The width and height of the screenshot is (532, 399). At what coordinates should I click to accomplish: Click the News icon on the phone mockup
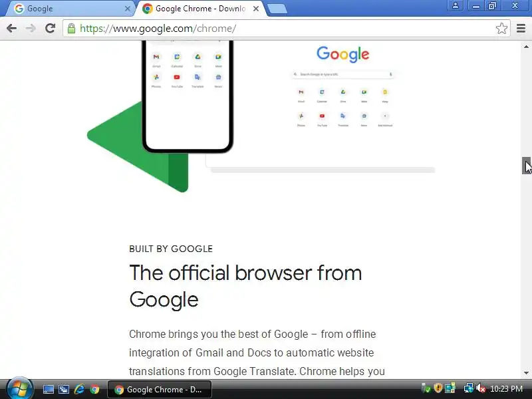pos(218,77)
